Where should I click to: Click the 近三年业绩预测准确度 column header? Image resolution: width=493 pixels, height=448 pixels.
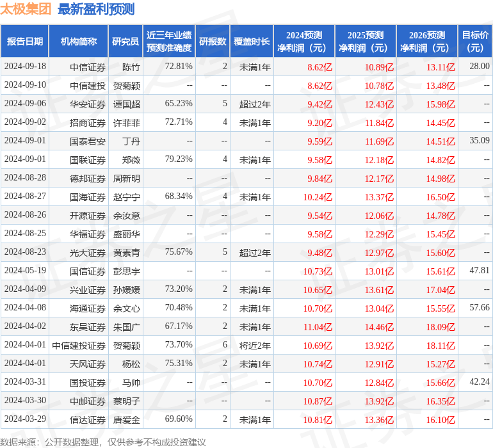click(169, 41)
